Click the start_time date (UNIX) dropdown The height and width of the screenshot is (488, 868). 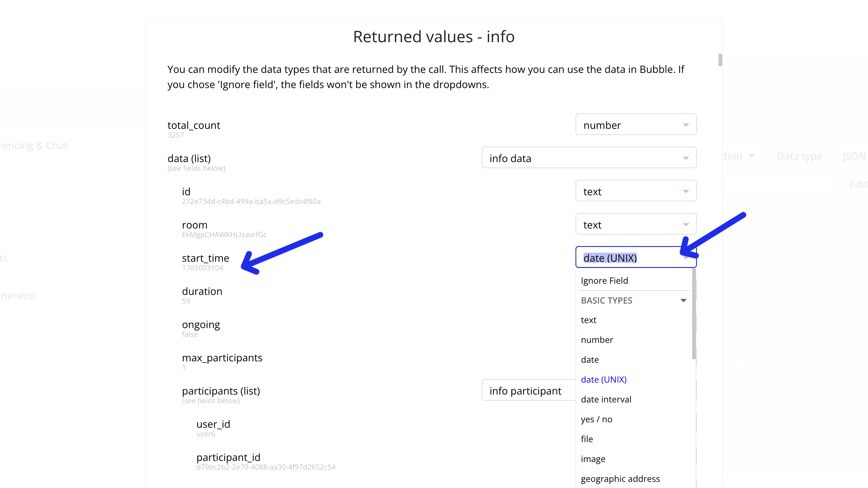[635, 258]
